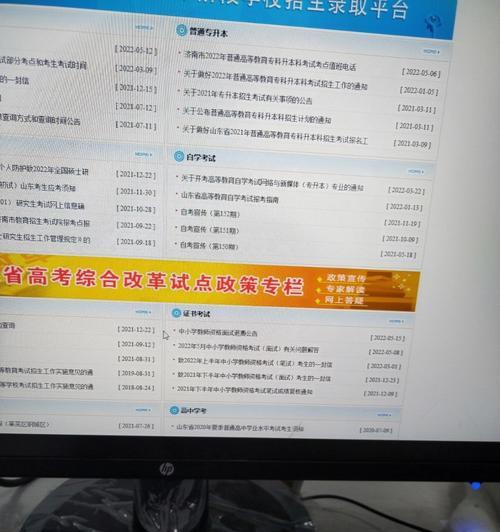The width and height of the screenshot is (500, 532).
Task: Click the date [2022-05-06]
Action: [421, 73]
